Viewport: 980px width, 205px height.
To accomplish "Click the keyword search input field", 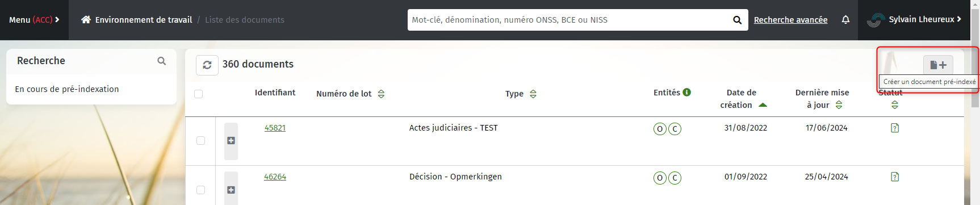I will coord(569,20).
